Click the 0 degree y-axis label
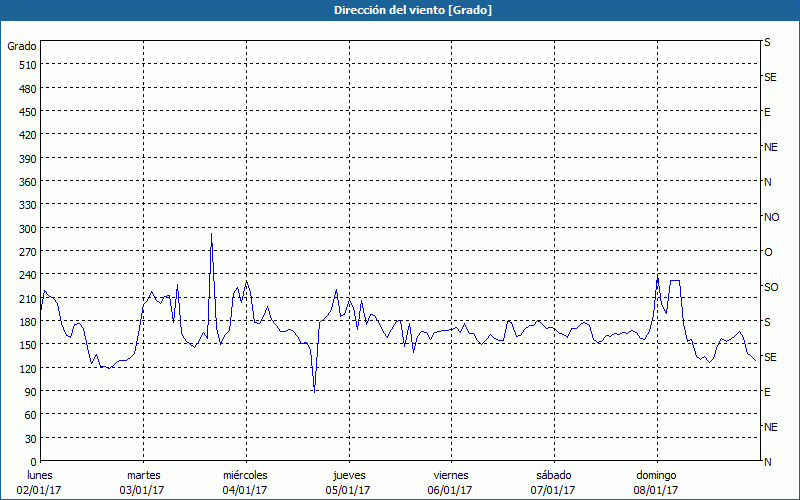The width and height of the screenshot is (800, 500). coord(32,461)
